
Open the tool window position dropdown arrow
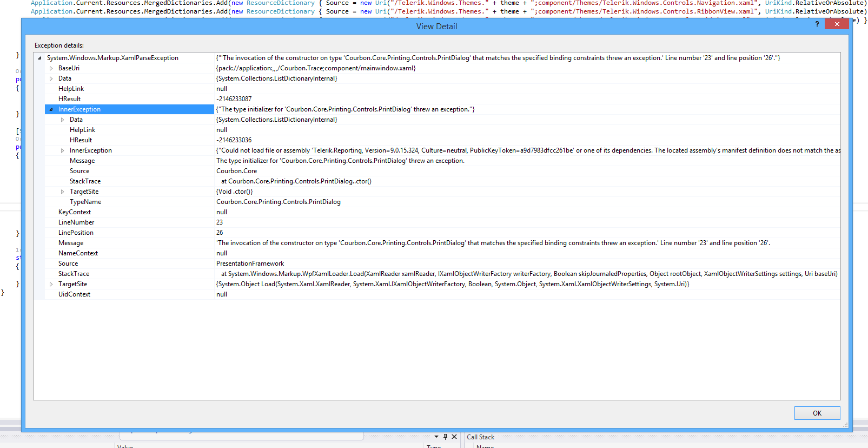click(436, 437)
